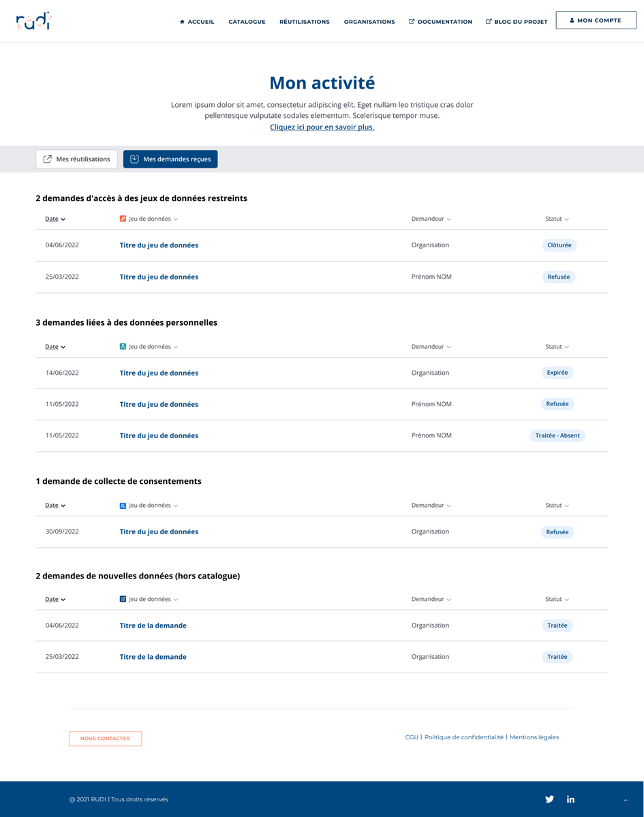Click the orange restricted datasets icon
644x817 pixels.
point(123,219)
